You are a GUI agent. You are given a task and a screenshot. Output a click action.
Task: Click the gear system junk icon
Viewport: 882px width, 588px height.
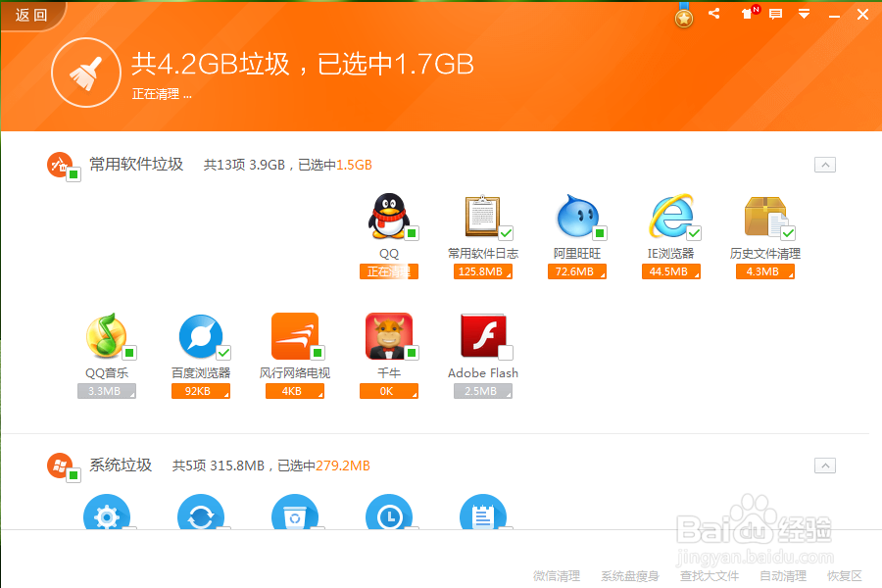coord(107,513)
